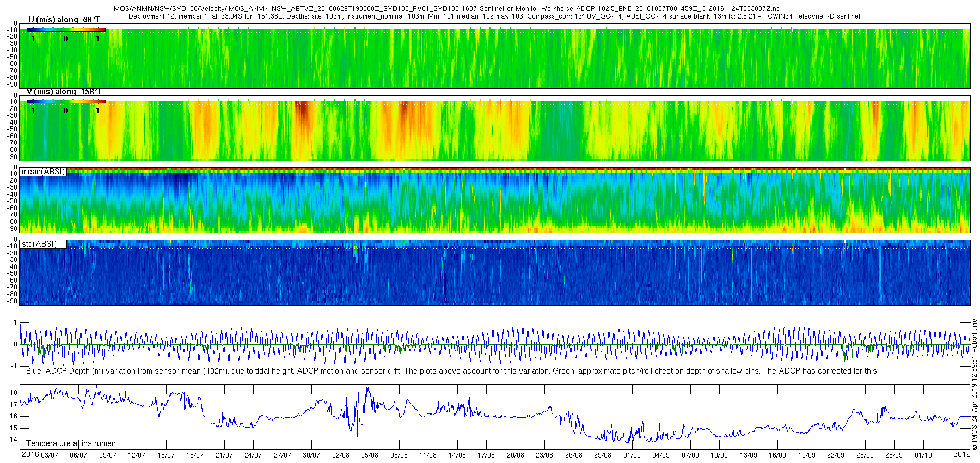Image resolution: width=980 pixels, height=463 pixels.
Task: Click the U velocity color scale bar
Action: tap(66, 29)
